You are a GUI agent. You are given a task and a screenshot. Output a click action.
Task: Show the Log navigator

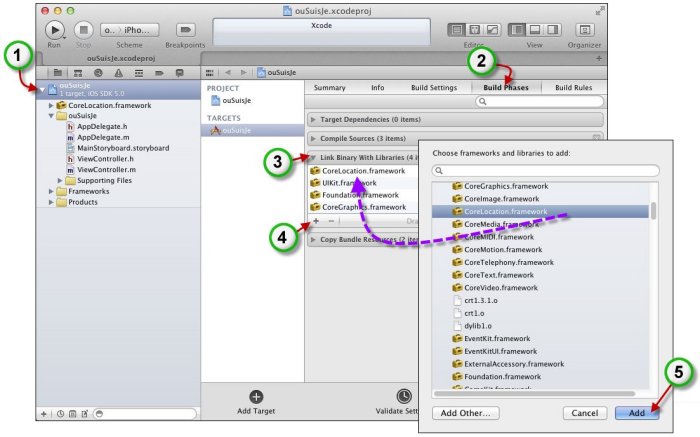click(179, 73)
